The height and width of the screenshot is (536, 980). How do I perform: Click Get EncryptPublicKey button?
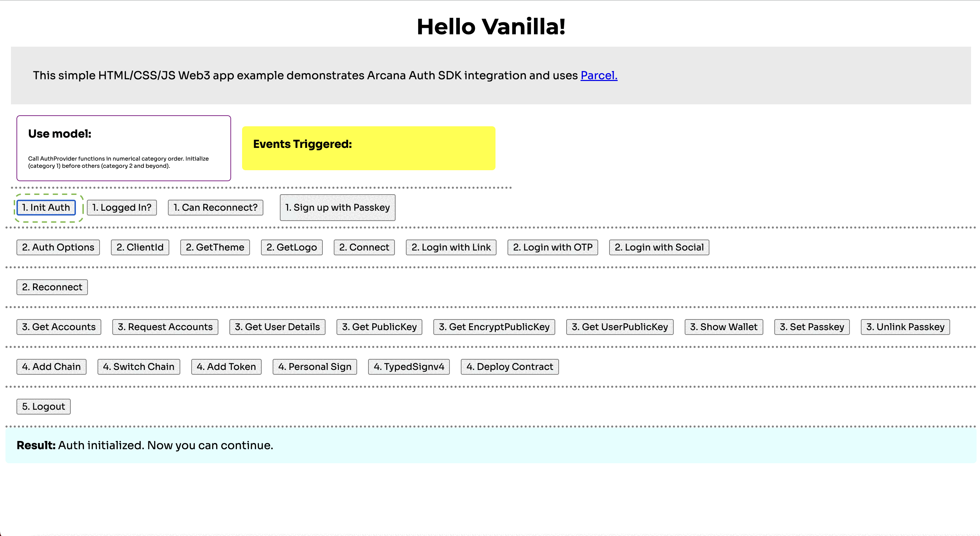click(x=494, y=326)
